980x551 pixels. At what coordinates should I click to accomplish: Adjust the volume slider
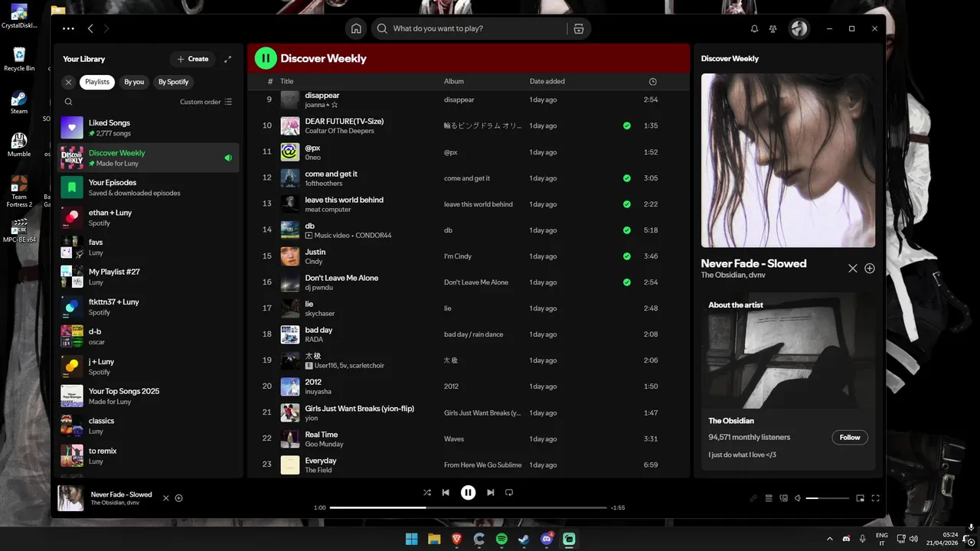pyautogui.click(x=827, y=498)
